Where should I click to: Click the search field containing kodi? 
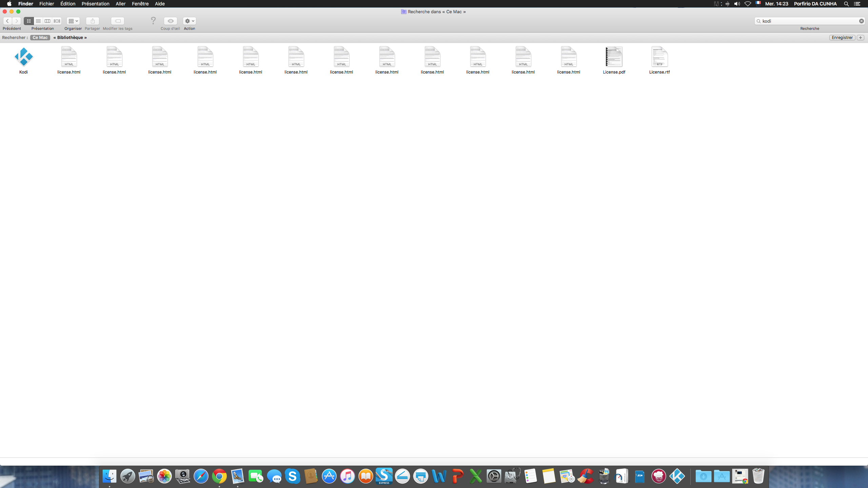810,21
